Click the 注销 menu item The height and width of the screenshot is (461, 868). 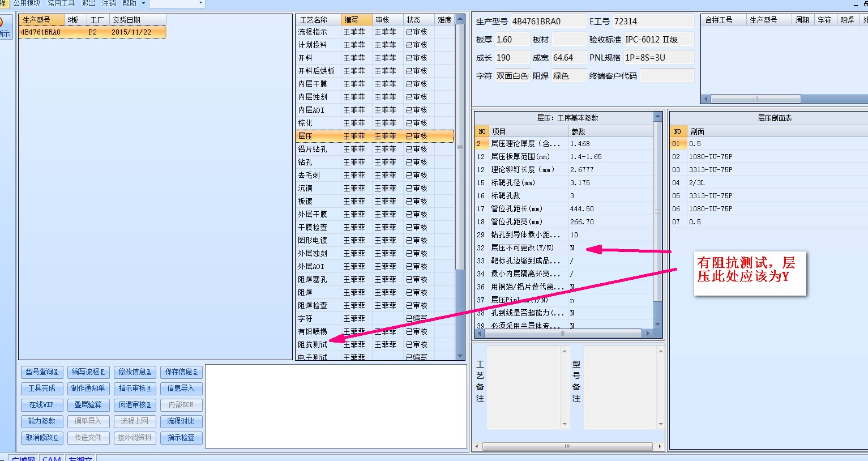(x=109, y=3)
